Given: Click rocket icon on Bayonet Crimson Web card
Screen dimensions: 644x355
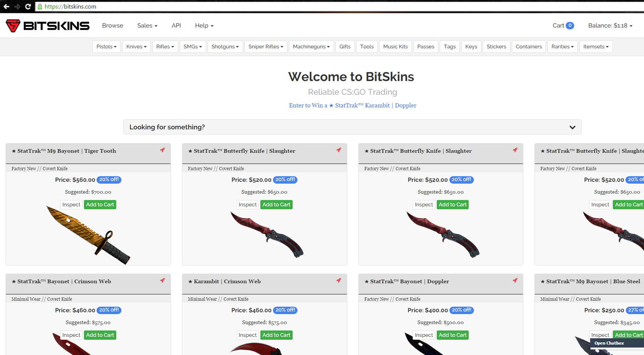Looking at the screenshot, I should coord(162,280).
